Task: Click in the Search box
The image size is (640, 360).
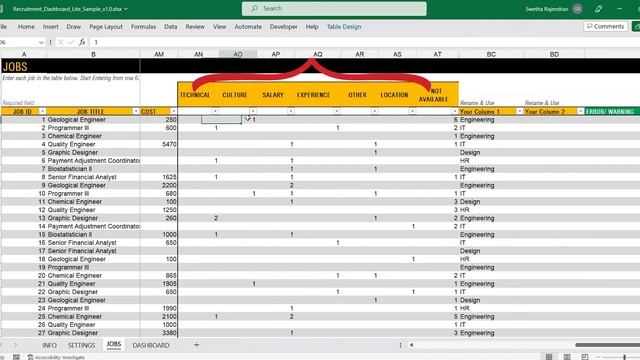Action: point(334,9)
